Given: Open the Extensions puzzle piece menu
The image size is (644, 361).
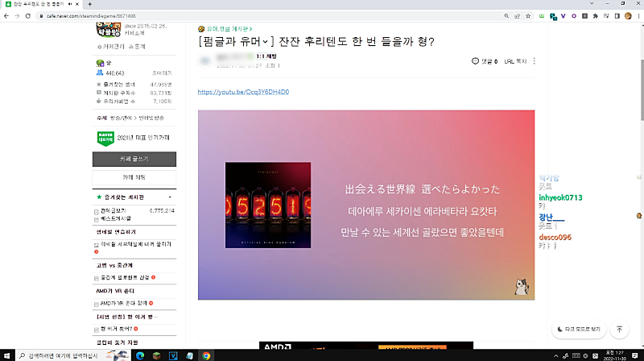Looking at the screenshot, I should 596,16.
